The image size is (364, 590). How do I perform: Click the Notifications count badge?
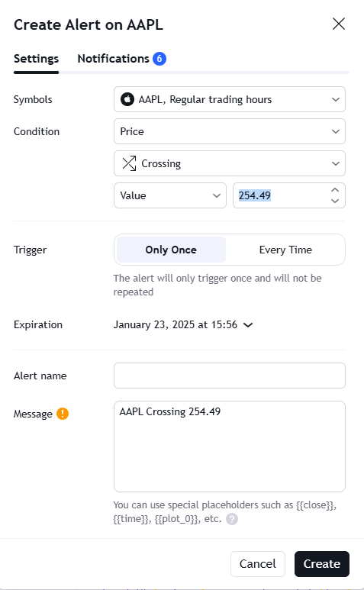click(159, 59)
